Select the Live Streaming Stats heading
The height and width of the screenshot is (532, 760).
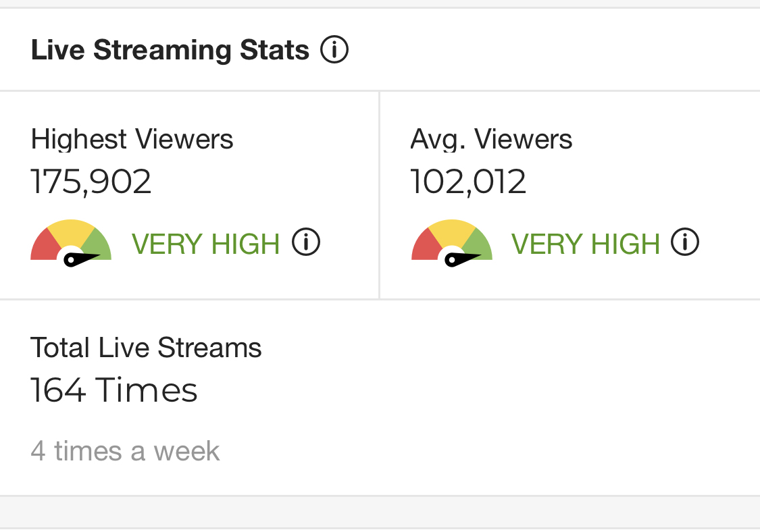170,50
